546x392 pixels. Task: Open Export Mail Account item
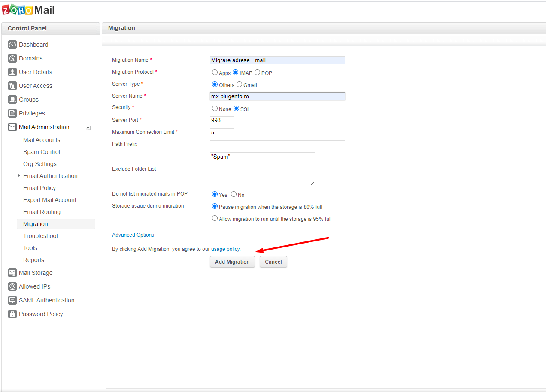[x=50, y=200]
